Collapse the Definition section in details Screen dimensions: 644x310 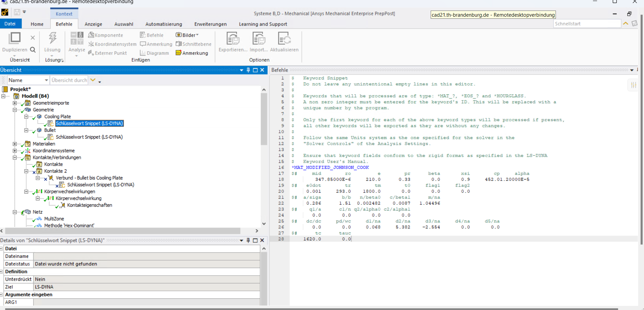(x=1, y=272)
